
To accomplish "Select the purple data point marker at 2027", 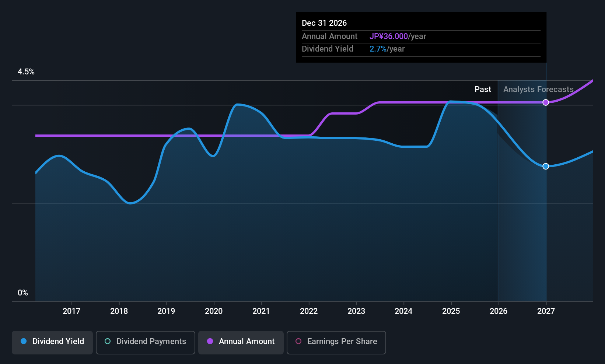I will pyautogui.click(x=546, y=102).
